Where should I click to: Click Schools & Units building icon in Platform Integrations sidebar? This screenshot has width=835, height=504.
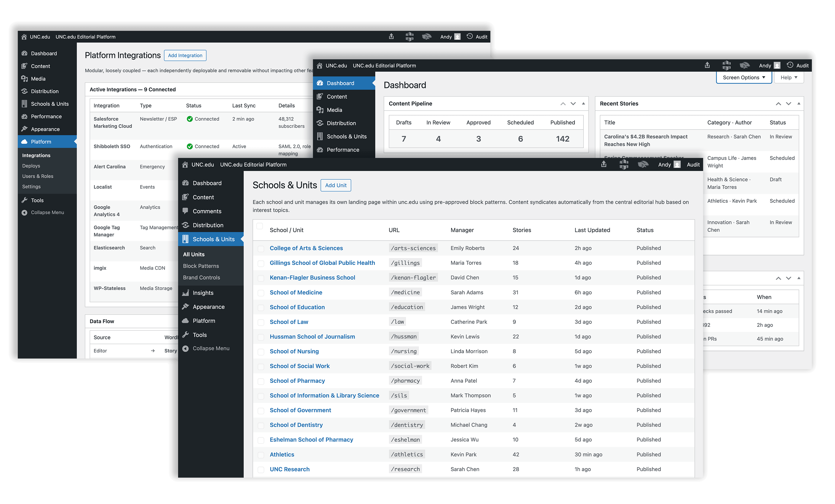coord(24,104)
